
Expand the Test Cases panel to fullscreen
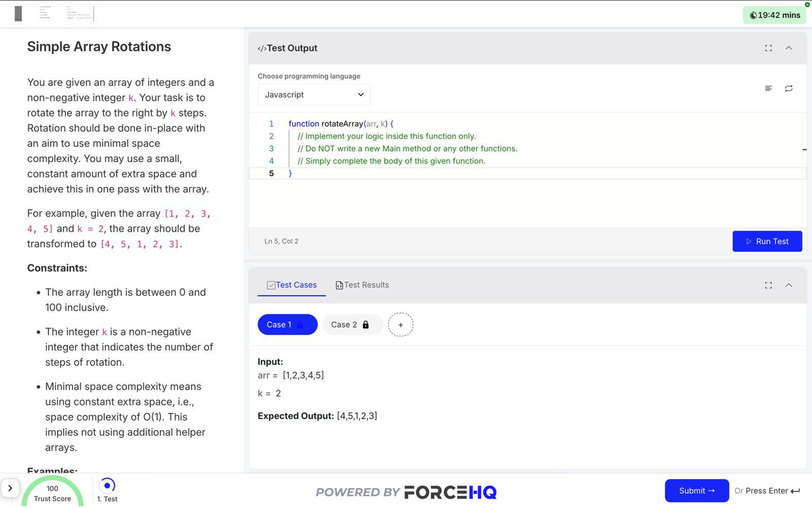[768, 285]
